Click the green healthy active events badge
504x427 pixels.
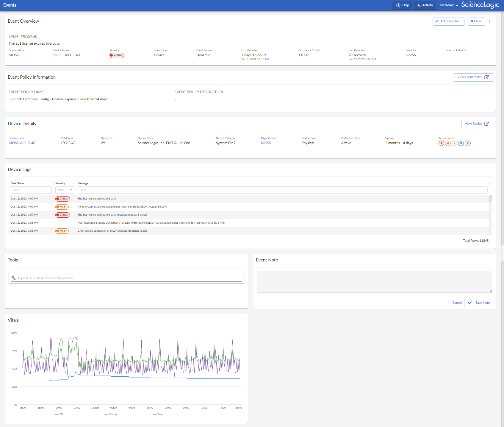point(468,143)
